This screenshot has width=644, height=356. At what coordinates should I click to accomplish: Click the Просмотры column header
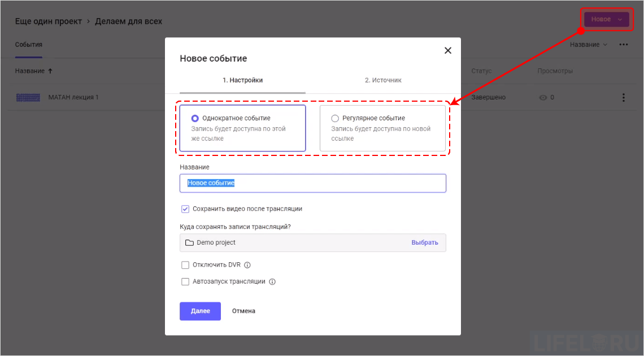coord(555,71)
